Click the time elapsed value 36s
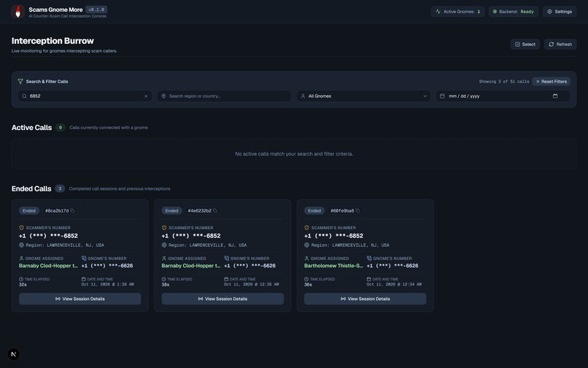 (x=309, y=285)
